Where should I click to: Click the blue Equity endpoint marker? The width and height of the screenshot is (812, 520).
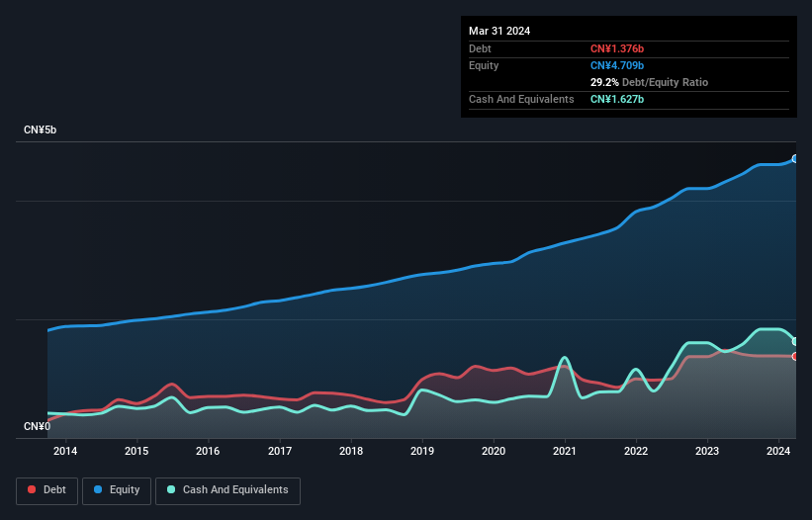pyautogui.click(x=795, y=158)
